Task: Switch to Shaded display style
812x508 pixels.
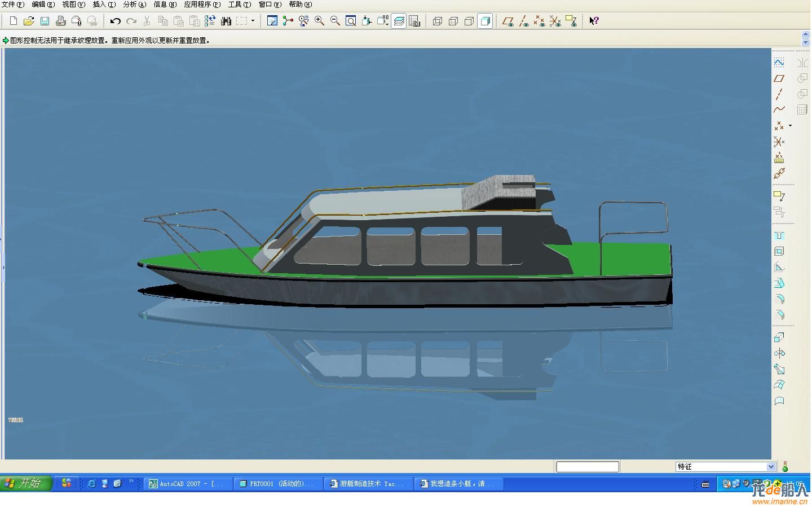Action: pos(484,21)
